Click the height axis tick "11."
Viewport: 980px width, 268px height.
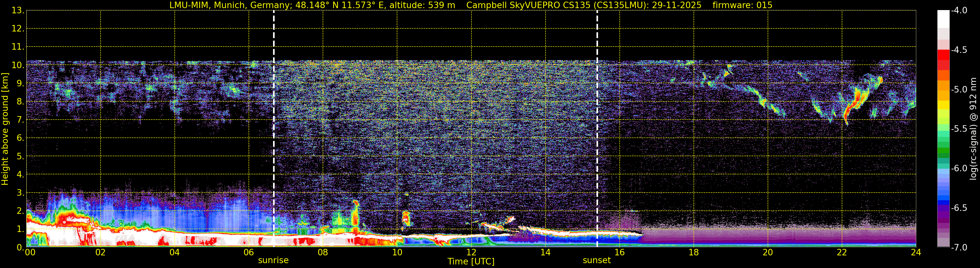[x=18, y=47]
